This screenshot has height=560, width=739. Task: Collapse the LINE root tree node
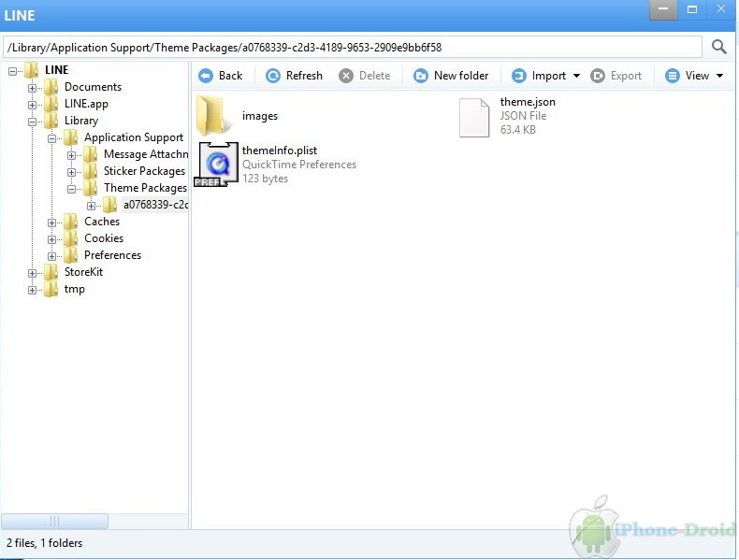pos(12,71)
